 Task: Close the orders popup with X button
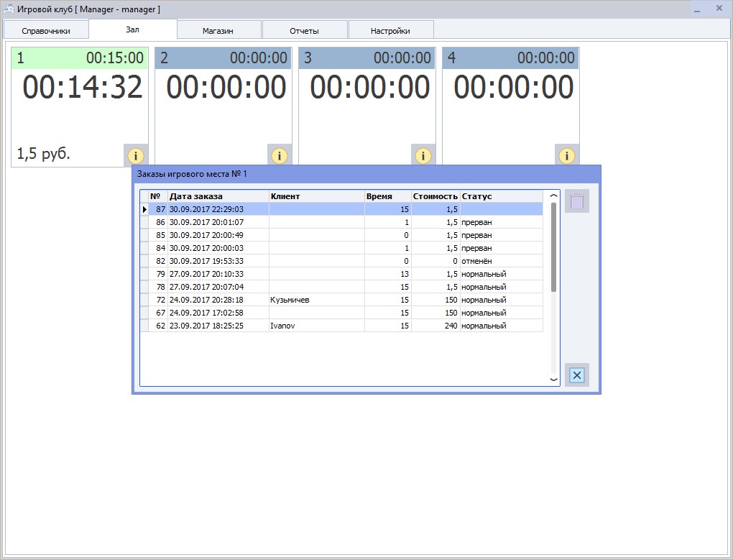(577, 375)
